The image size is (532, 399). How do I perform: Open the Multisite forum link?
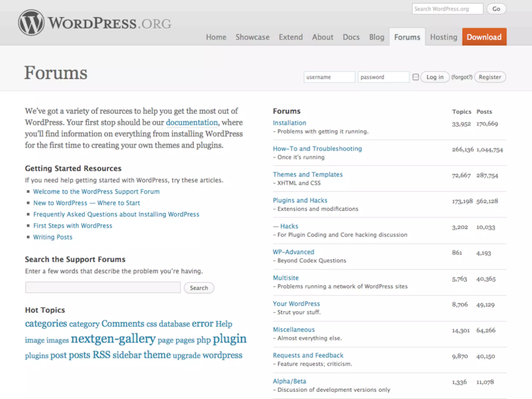pos(285,278)
